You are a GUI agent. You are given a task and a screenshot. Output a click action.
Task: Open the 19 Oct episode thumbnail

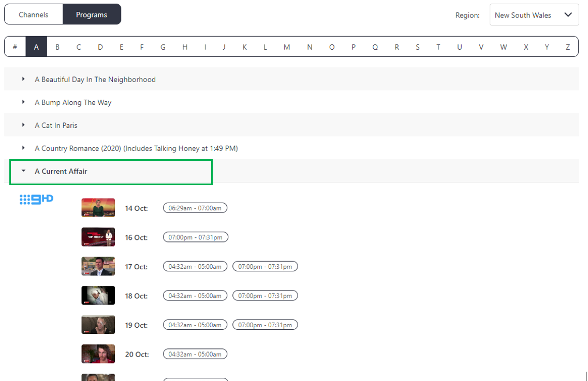[x=98, y=325]
